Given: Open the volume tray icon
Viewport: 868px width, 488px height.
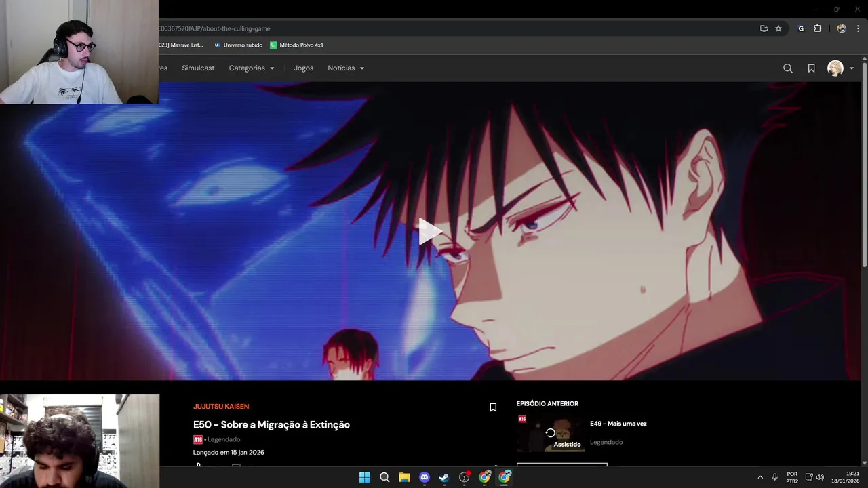Looking at the screenshot, I should [x=820, y=477].
